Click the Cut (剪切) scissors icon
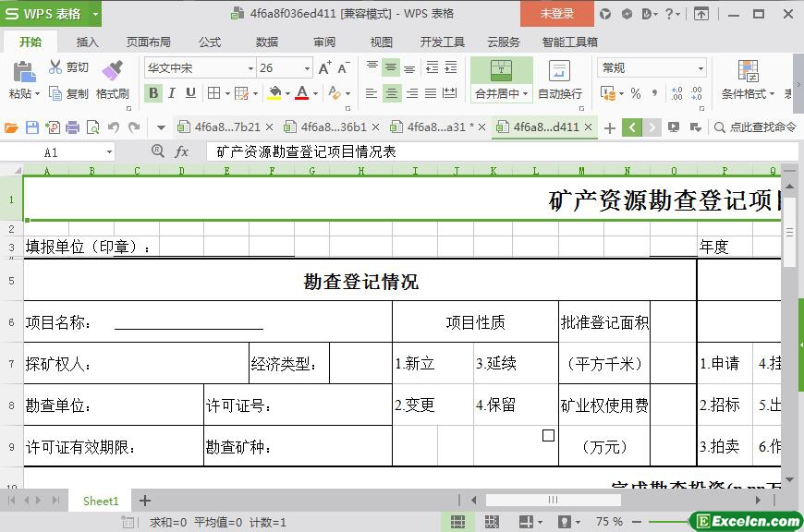The width and height of the screenshot is (804, 532). [55, 67]
